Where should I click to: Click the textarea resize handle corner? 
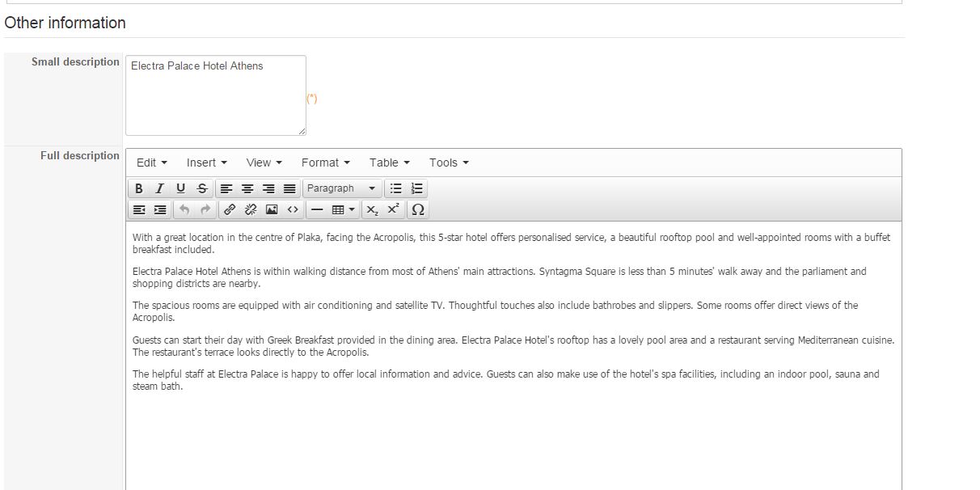point(302,131)
